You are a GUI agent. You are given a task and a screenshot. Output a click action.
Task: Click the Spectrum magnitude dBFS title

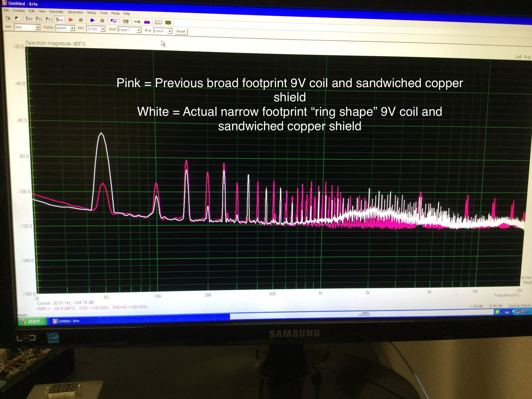coord(55,43)
